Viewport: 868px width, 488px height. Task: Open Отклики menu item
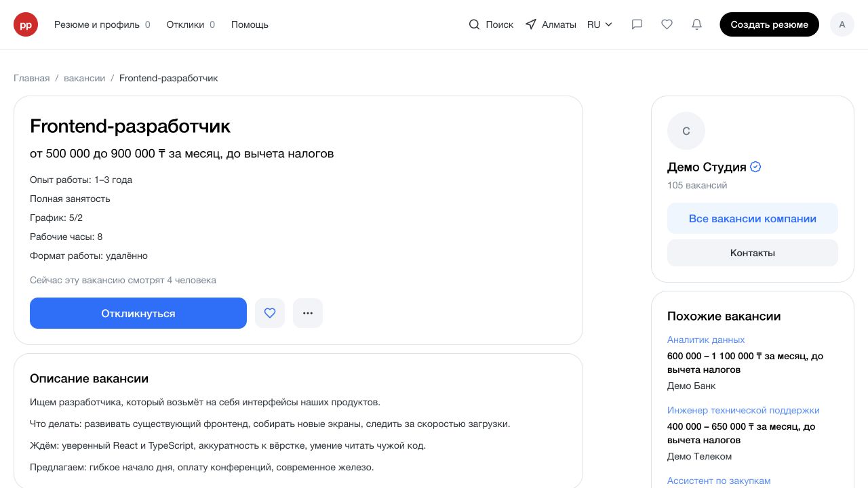coord(191,24)
